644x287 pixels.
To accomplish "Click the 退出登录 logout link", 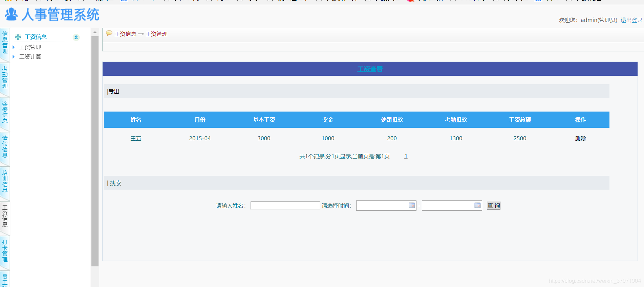I will 631,20.
